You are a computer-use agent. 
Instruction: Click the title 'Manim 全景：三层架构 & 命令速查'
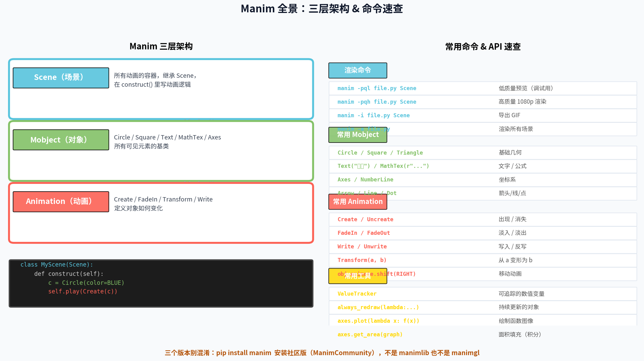point(322,9)
